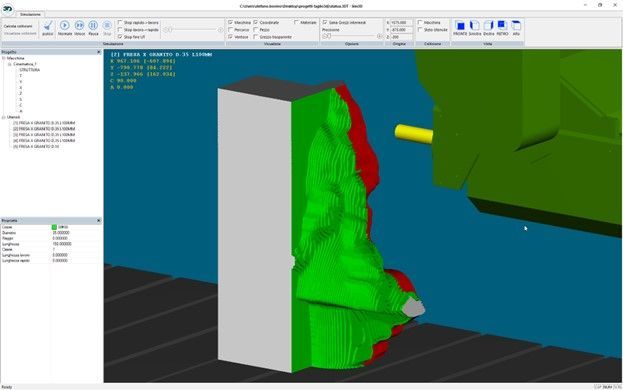Enable the Grezzo trasparente checkbox
Screen dimensions: 623x390
click(255, 37)
